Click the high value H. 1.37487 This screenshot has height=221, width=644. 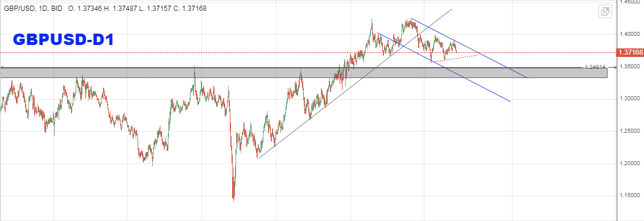tap(121, 8)
